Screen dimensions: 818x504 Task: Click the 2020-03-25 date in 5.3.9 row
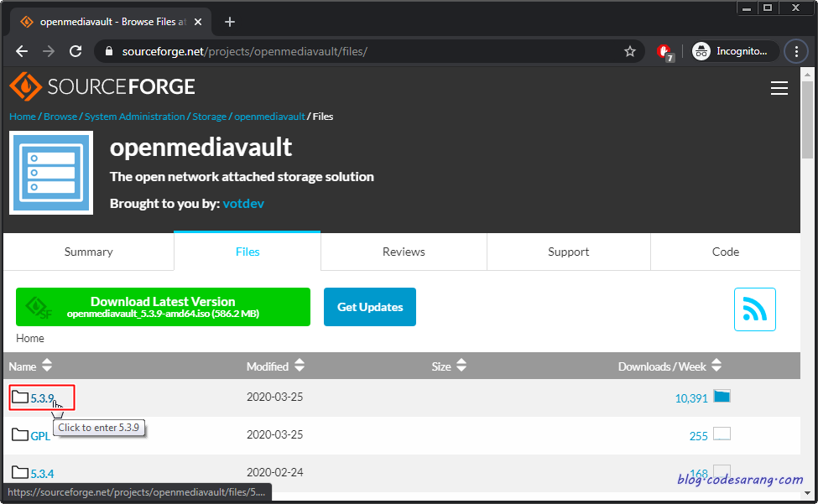pyautogui.click(x=274, y=397)
